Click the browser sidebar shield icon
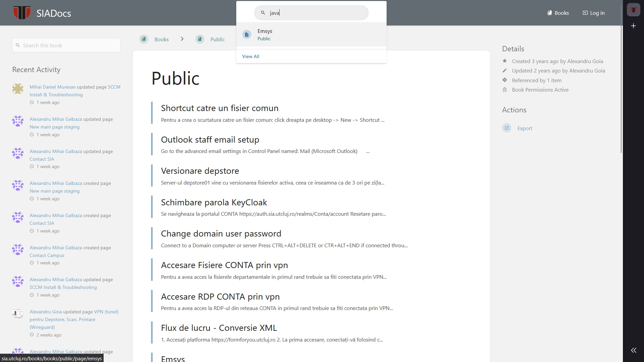 click(x=634, y=10)
